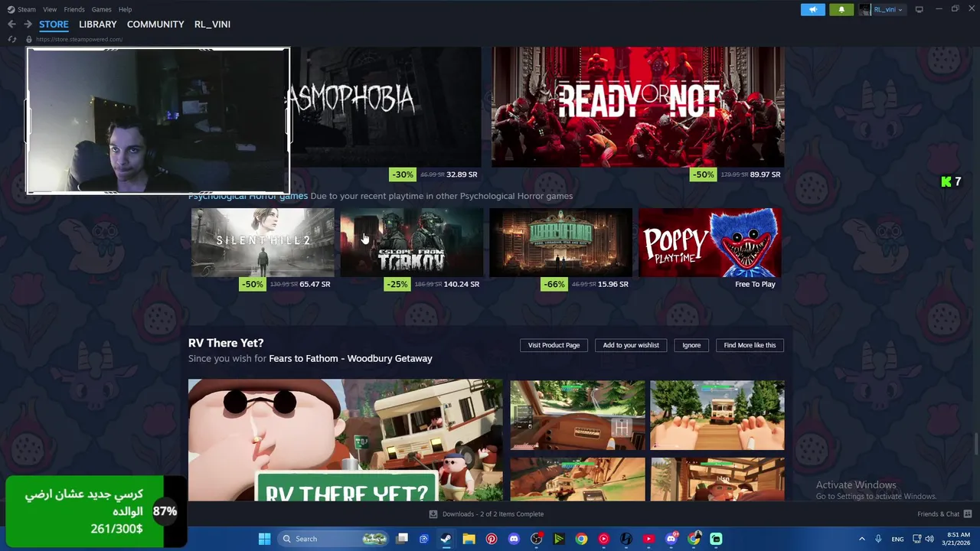The height and width of the screenshot is (551, 980).
Task: Open the Steam logo menu
Action: (21, 9)
